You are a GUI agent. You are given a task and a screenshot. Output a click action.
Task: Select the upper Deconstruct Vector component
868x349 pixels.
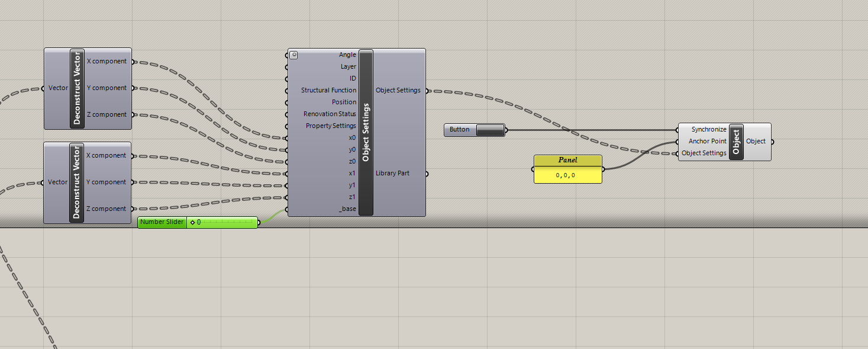pos(77,88)
